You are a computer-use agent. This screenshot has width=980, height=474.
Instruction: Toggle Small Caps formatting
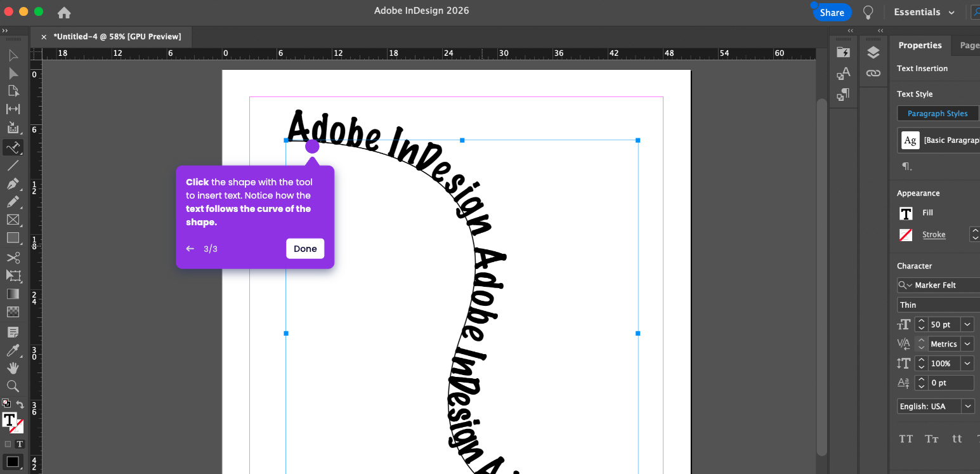click(x=932, y=439)
